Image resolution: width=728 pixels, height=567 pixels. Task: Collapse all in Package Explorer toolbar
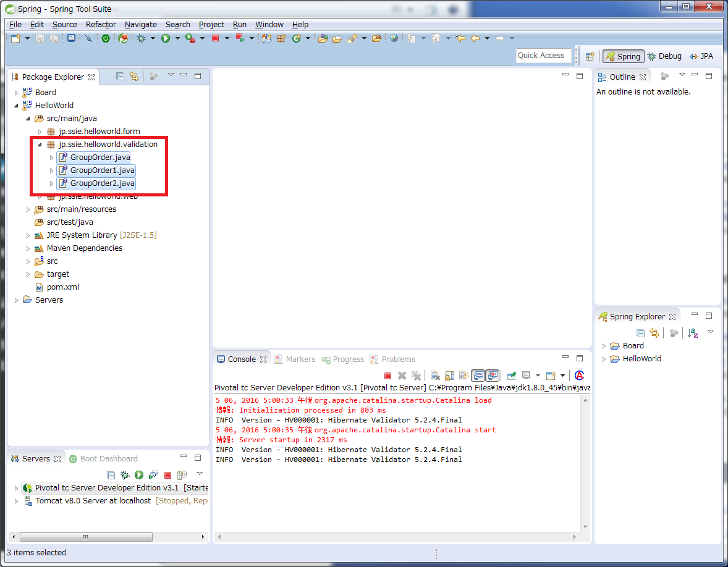[x=121, y=77]
